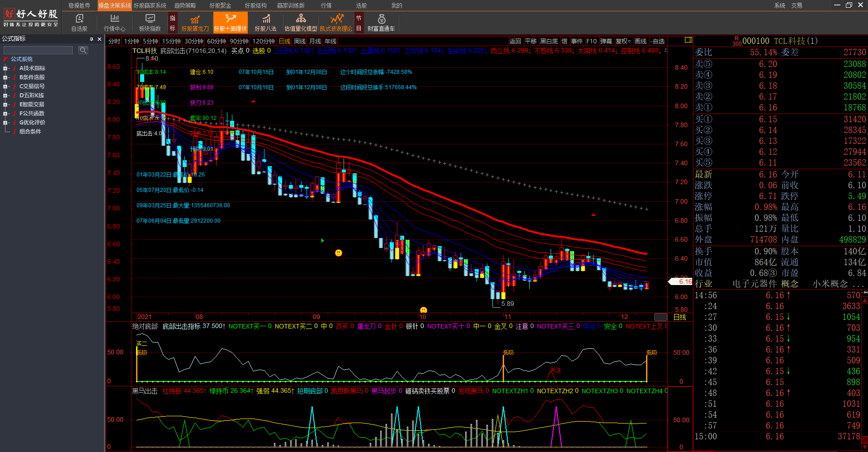Screen dimensions: 868x452
Task: Expand the A技术指标 tree node
Action: point(5,68)
